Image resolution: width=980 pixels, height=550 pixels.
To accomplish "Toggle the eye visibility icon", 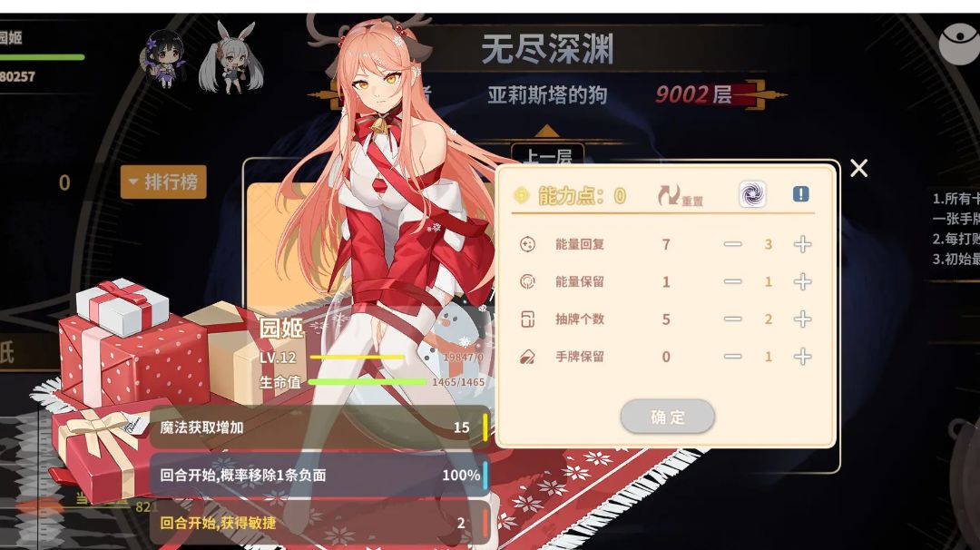I will (961, 43).
